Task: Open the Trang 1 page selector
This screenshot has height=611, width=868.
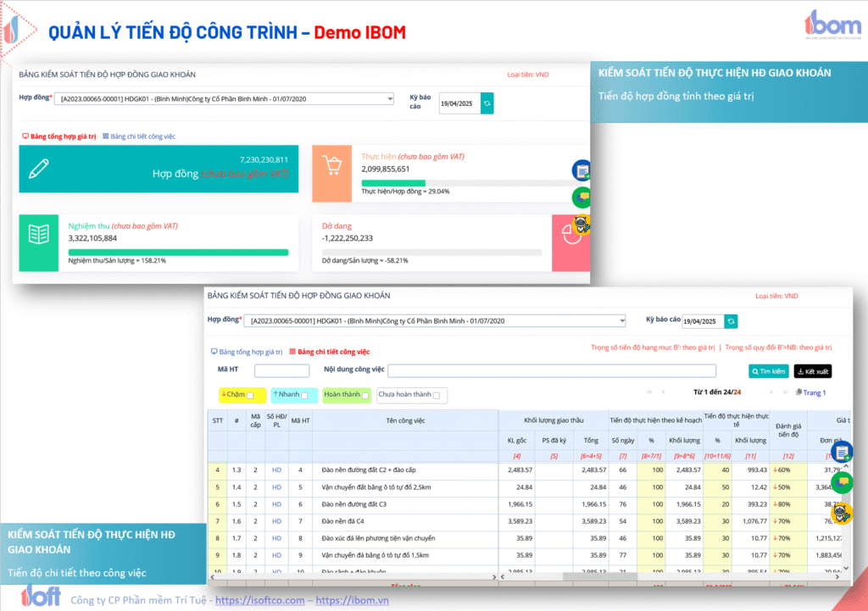Action: pyautogui.click(x=811, y=392)
